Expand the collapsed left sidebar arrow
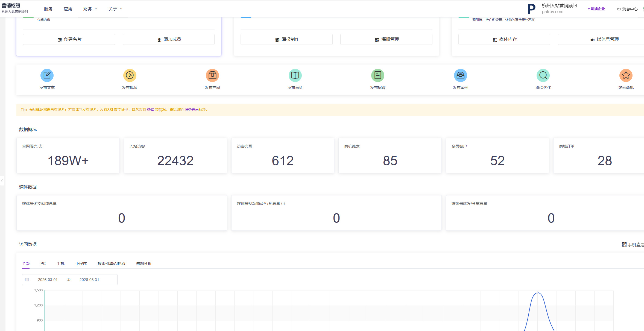The image size is (644, 331). click(x=2, y=181)
